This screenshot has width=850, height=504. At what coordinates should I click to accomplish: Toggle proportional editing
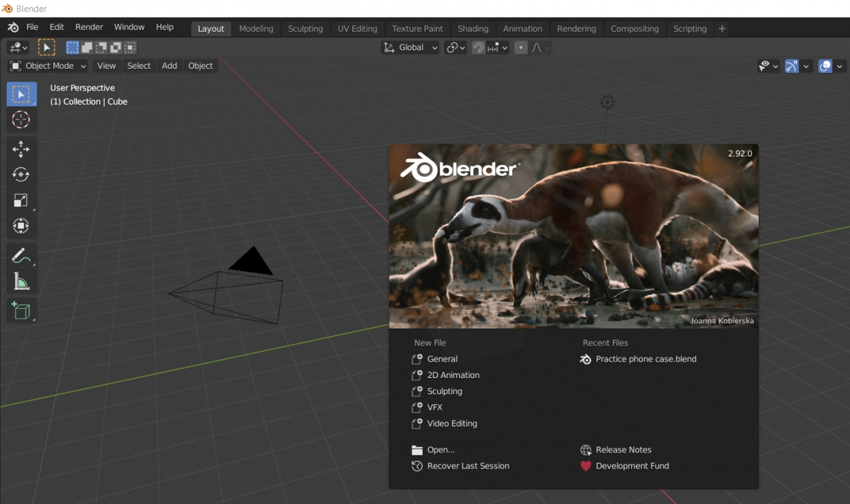pyautogui.click(x=521, y=47)
